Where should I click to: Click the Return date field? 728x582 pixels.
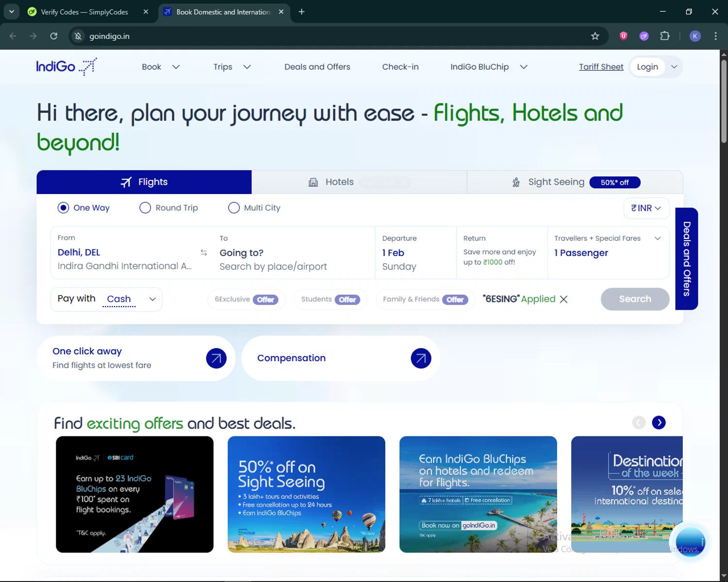point(502,253)
